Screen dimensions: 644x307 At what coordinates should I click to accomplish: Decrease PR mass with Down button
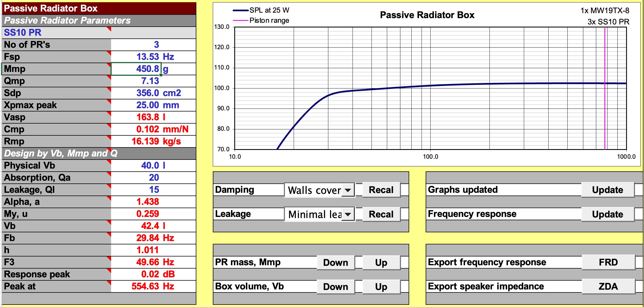tap(336, 263)
